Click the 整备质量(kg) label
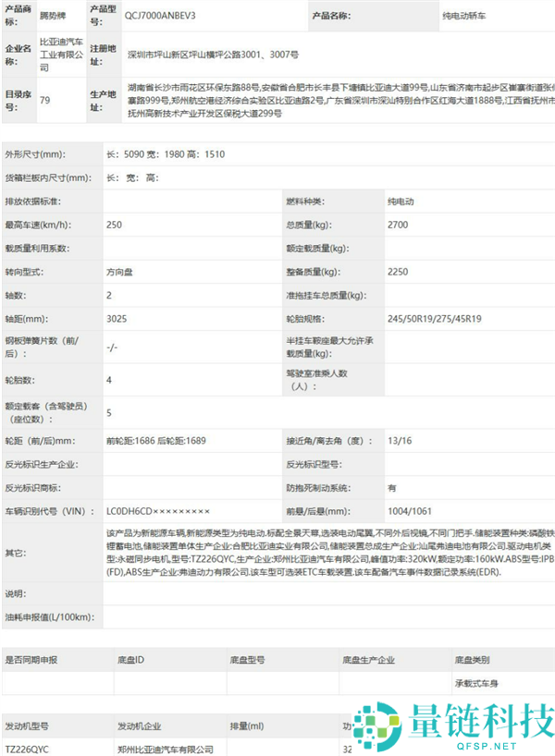Screen dimensions: 555x756 (x=314, y=272)
